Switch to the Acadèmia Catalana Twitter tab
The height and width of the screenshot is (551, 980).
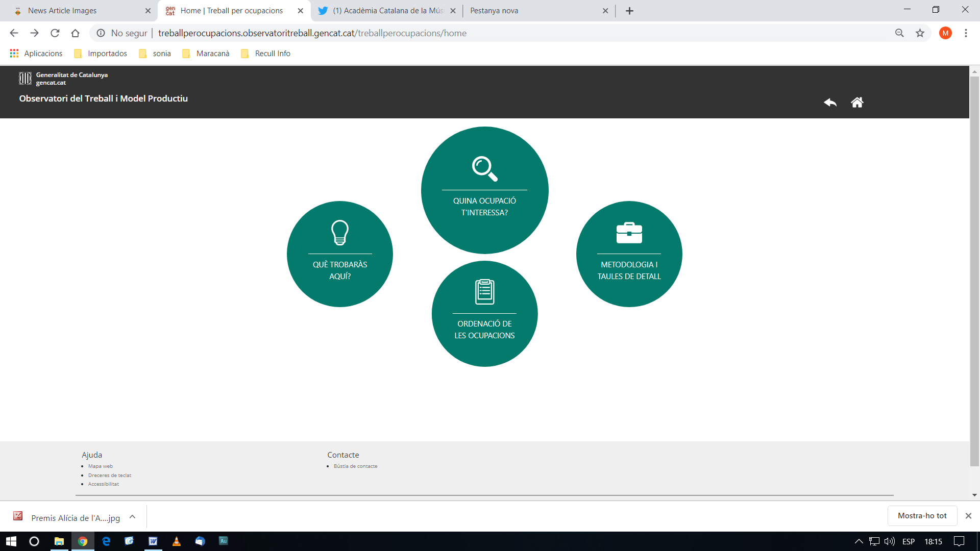point(388,11)
